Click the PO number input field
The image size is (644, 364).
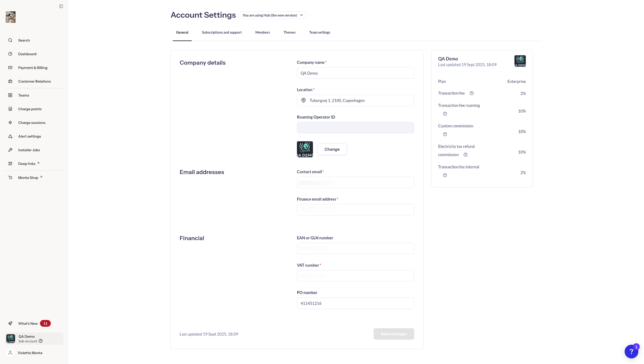[355, 303]
